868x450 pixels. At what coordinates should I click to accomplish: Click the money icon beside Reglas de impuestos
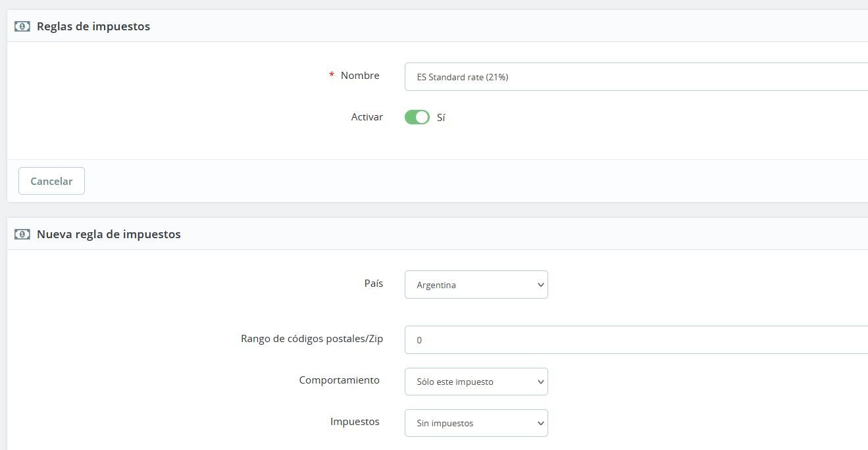22,27
